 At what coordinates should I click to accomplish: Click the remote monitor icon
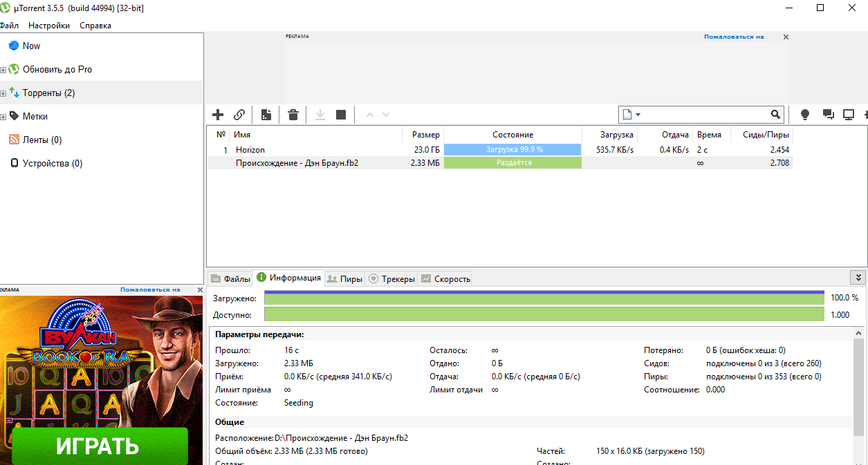coord(849,115)
